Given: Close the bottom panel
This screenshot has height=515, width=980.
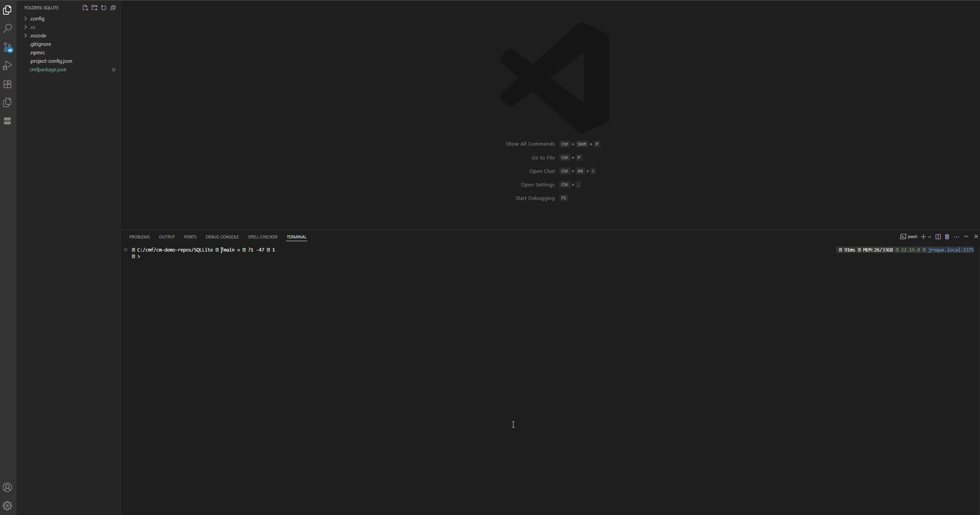Looking at the screenshot, I should [976, 237].
